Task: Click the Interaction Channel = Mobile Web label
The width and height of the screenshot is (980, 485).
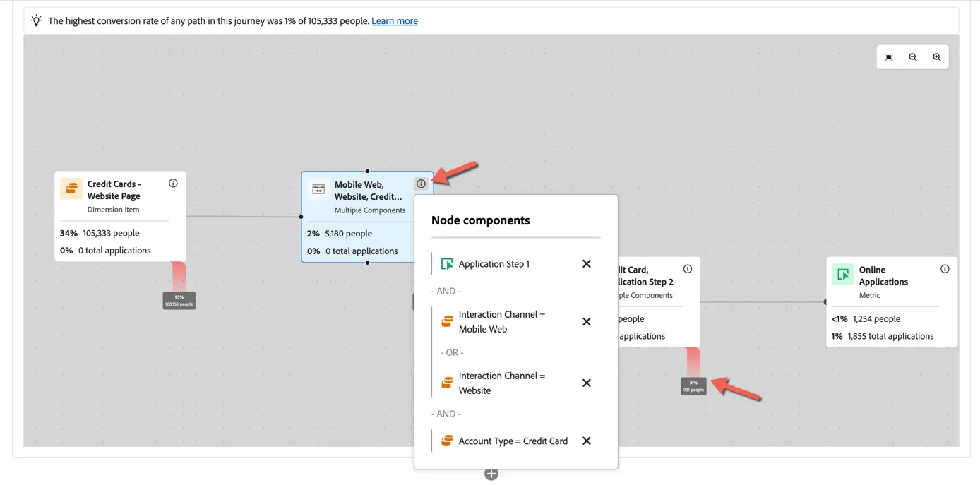Action: point(502,321)
